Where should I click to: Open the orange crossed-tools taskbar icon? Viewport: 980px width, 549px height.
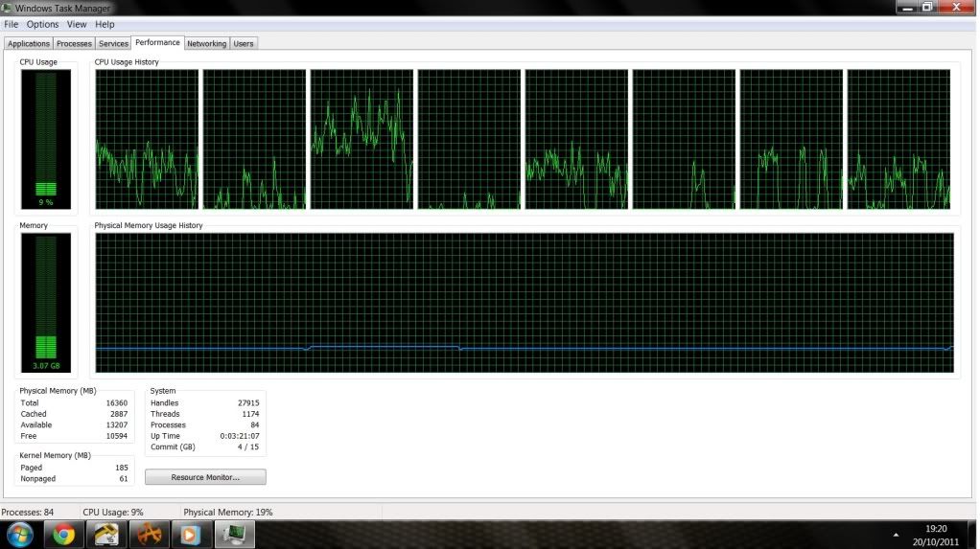149,536
